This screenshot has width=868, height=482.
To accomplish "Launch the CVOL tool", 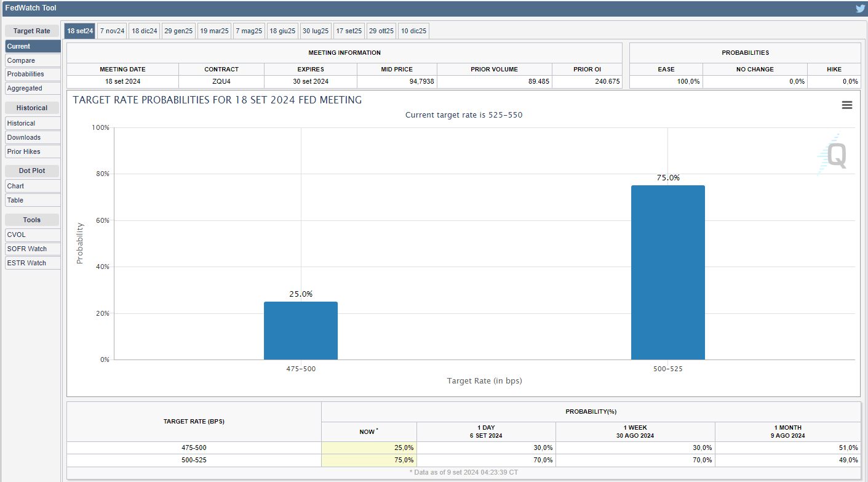I will click(33, 235).
